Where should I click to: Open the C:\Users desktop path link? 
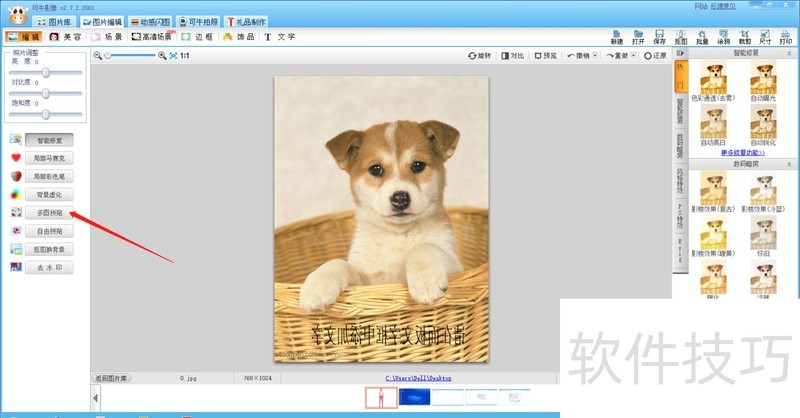(418, 378)
